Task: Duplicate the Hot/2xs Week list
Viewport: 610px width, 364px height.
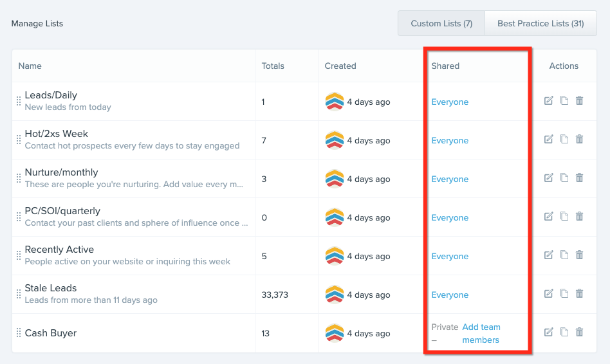Action: (x=564, y=140)
